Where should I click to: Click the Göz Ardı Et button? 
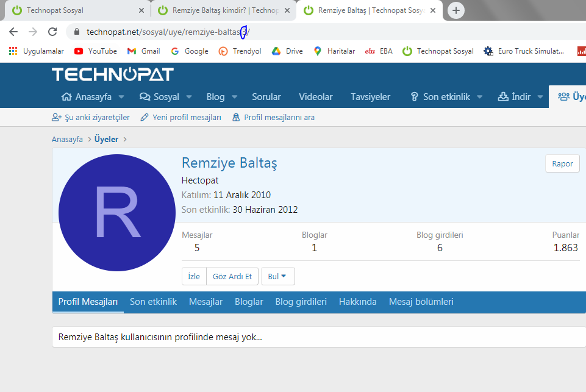(x=232, y=276)
